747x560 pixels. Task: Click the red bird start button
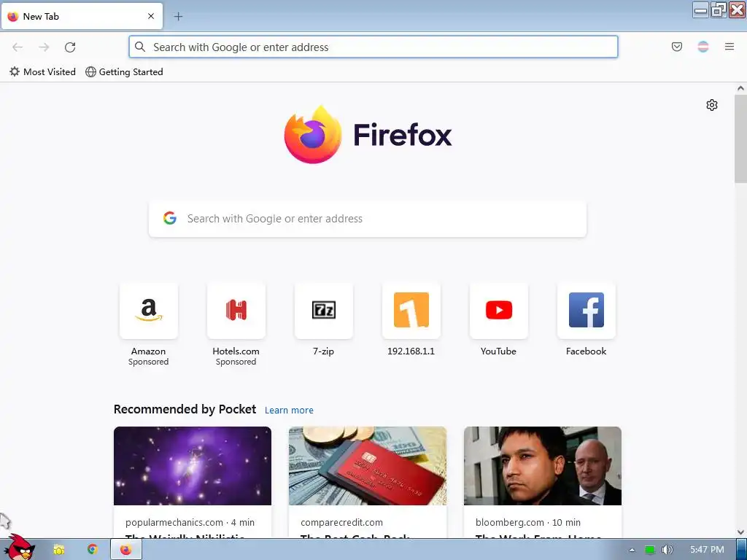[20, 548]
